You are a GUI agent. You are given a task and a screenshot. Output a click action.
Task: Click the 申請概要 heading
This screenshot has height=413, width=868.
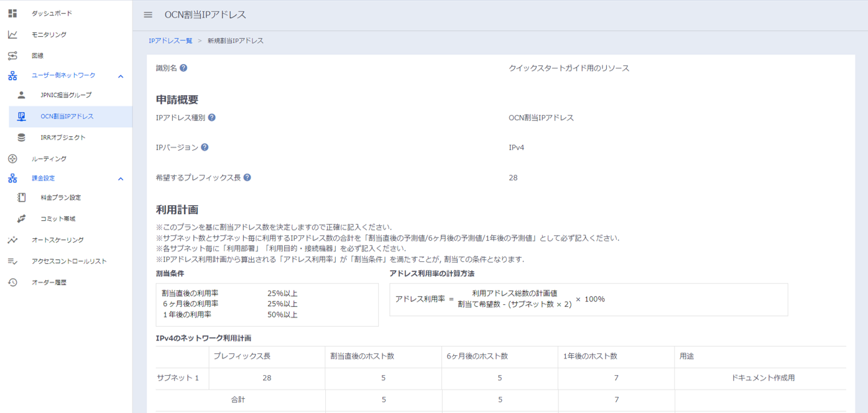pos(177,100)
